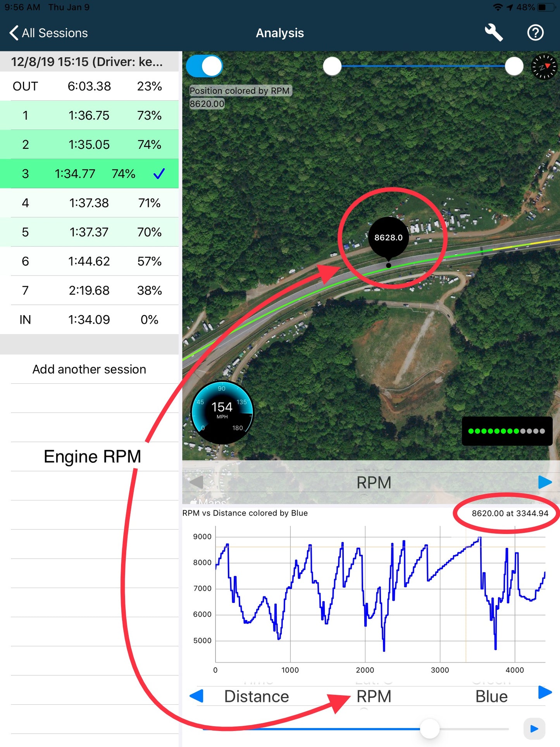Toggle the blue map overlay switch
Image resolution: width=560 pixels, height=747 pixels.
(x=204, y=66)
